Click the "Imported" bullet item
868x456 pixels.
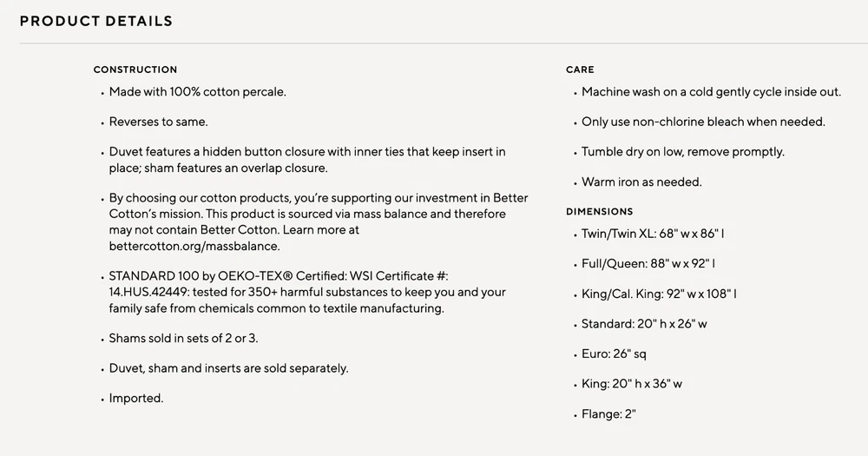(x=136, y=398)
